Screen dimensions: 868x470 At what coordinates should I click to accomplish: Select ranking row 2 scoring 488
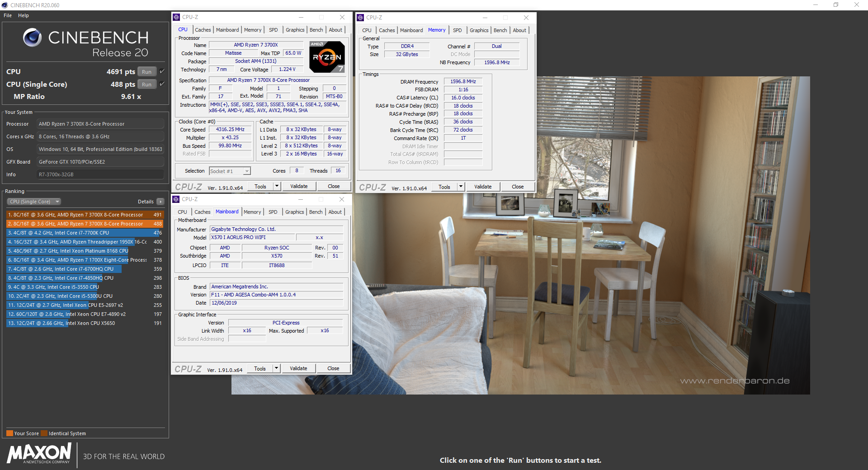click(85, 224)
